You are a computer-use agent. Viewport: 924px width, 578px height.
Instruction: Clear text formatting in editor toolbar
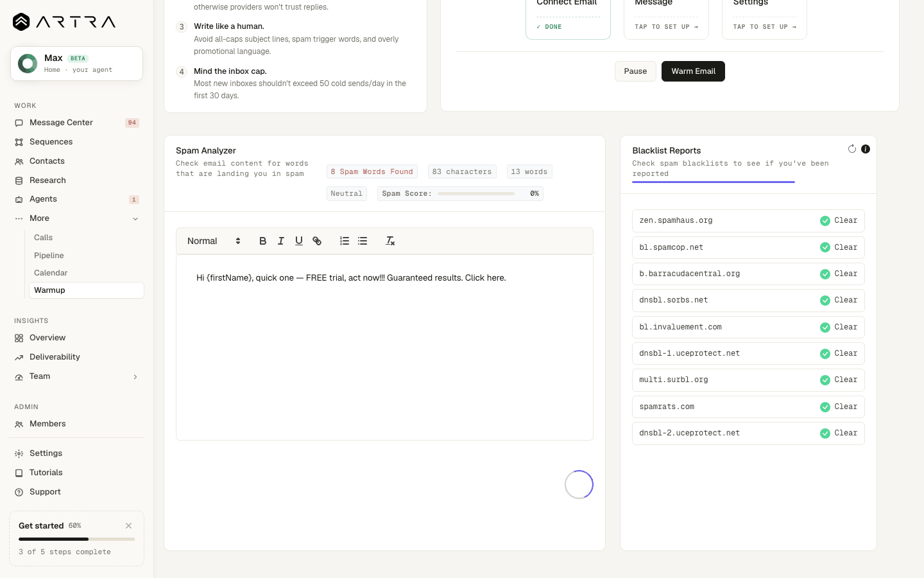pos(390,241)
